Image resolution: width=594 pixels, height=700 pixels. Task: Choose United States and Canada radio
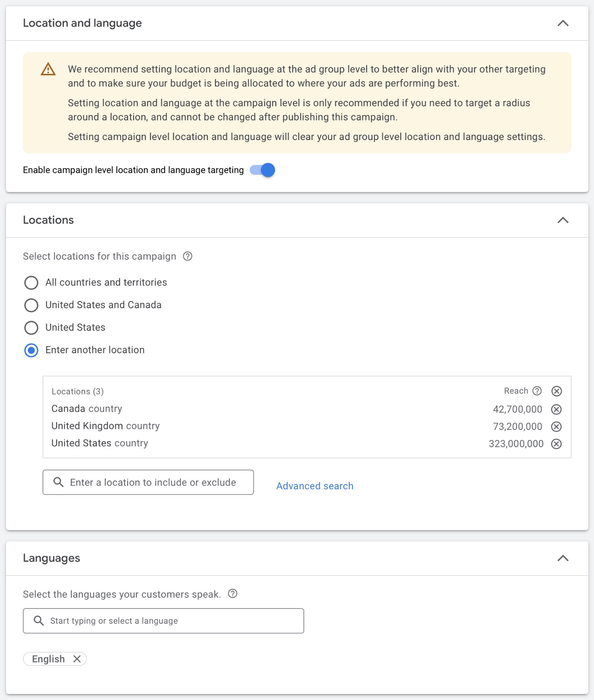[x=31, y=305]
